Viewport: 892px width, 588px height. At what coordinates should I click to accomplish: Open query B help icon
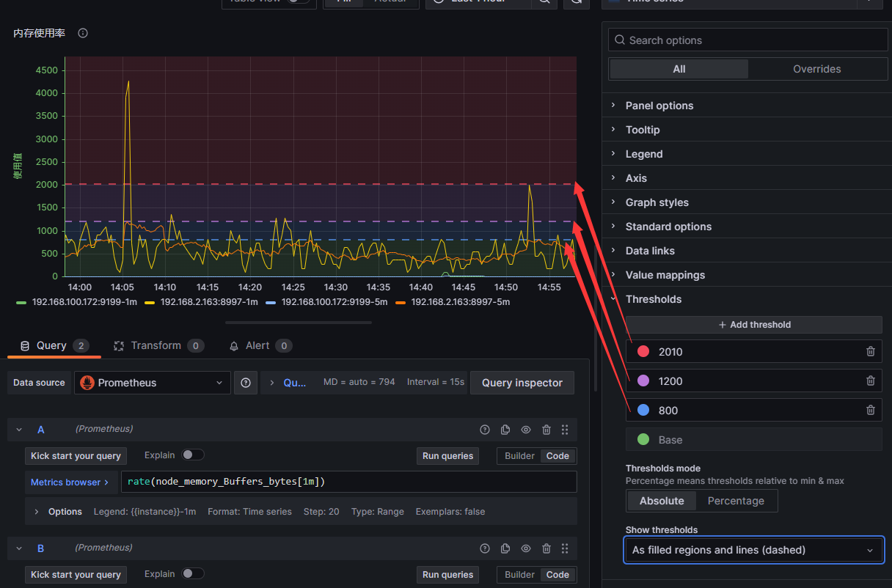point(484,548)
